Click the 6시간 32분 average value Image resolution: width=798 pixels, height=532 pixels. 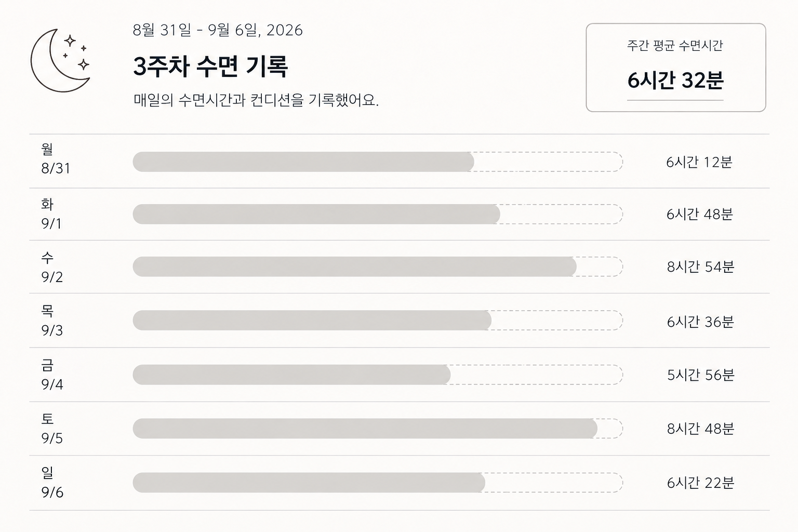pyautogui.click(x=675, y=80)
